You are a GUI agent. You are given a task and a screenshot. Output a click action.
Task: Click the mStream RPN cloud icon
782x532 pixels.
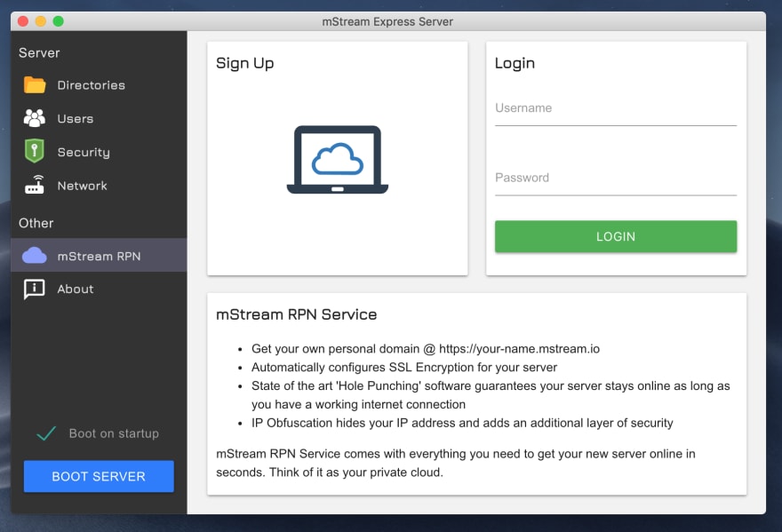tap(35, 255)
